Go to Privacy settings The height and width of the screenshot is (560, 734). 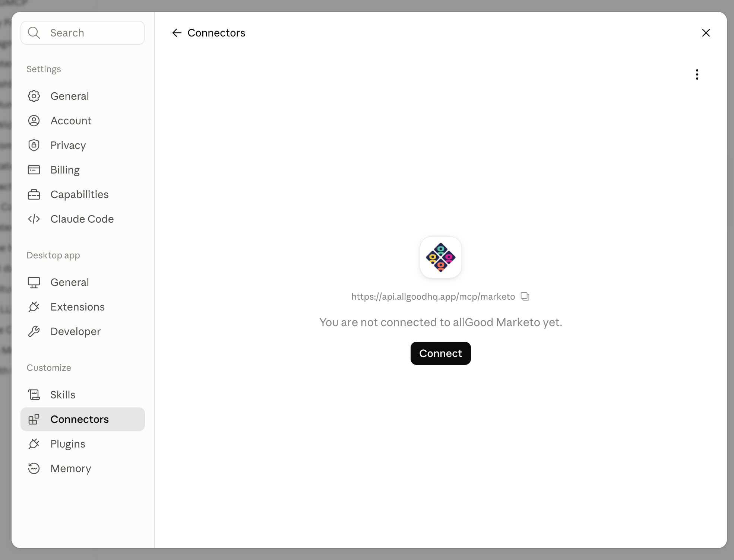pyautogui.click(x=83, y=145)
